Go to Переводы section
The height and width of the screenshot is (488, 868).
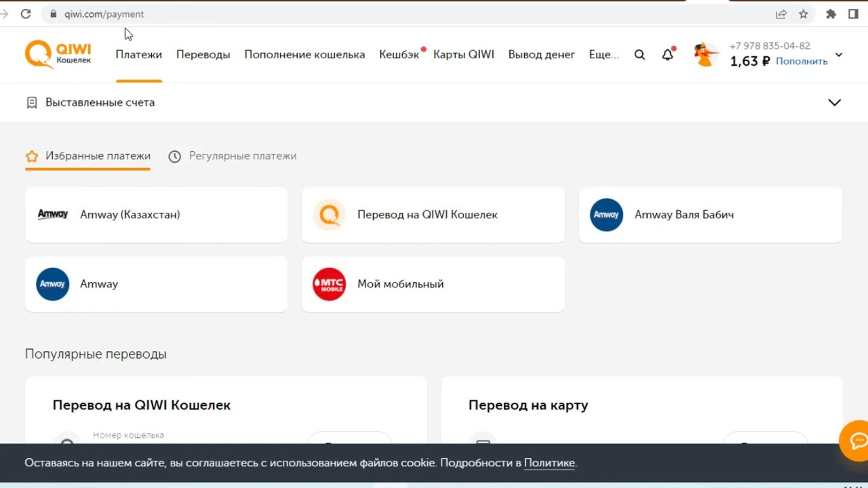click(x=203, y=54)
